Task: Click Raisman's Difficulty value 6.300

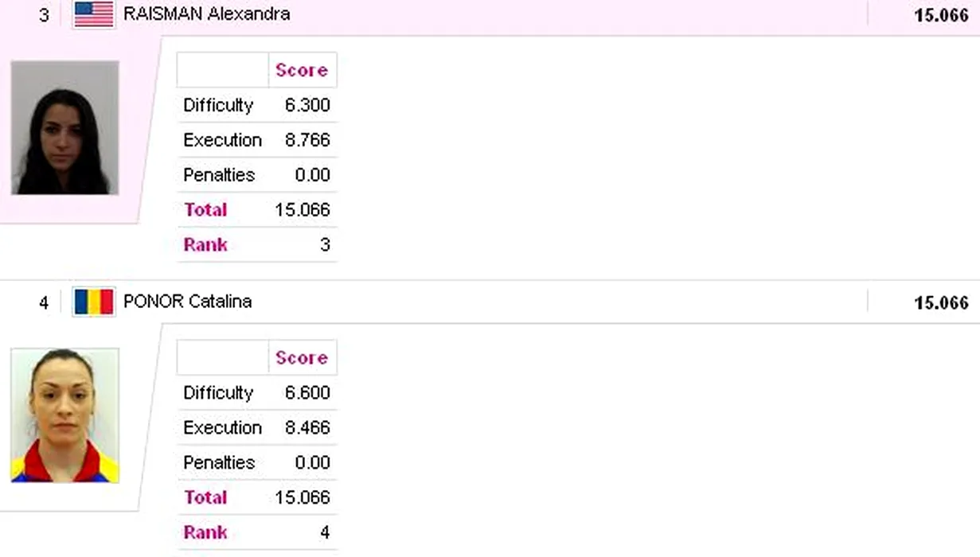Action: [x=307, y=105]
